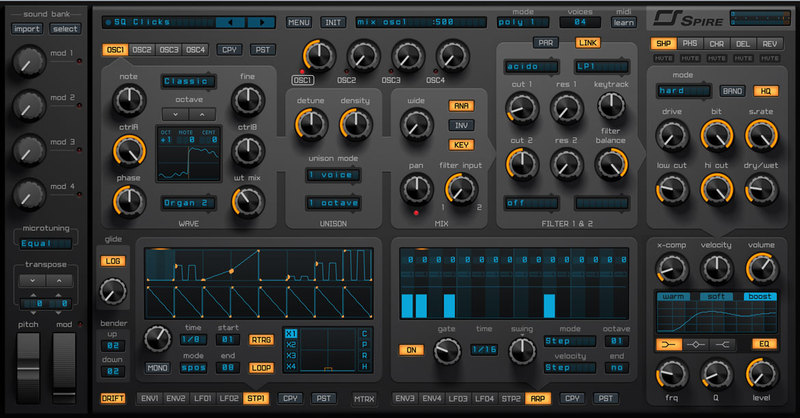Screen dimensions: 800x418
Task: Go to the next preset with right arrow
Action: (260, 21)
